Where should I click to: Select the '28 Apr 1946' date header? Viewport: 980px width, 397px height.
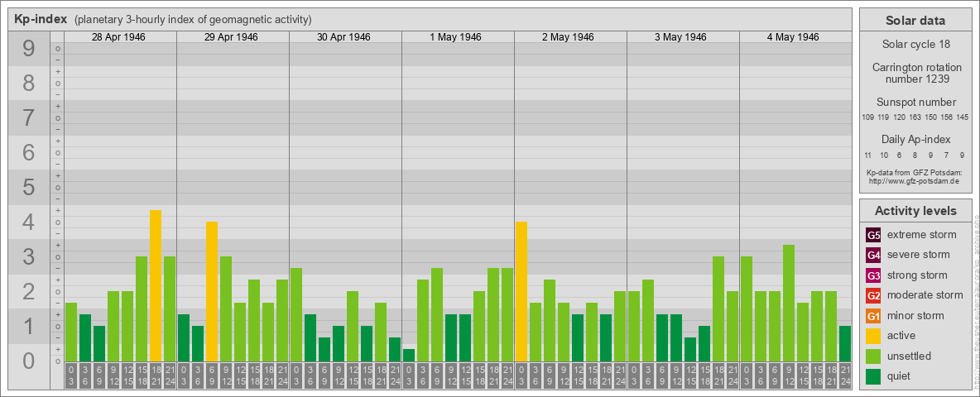click(118, 37)
